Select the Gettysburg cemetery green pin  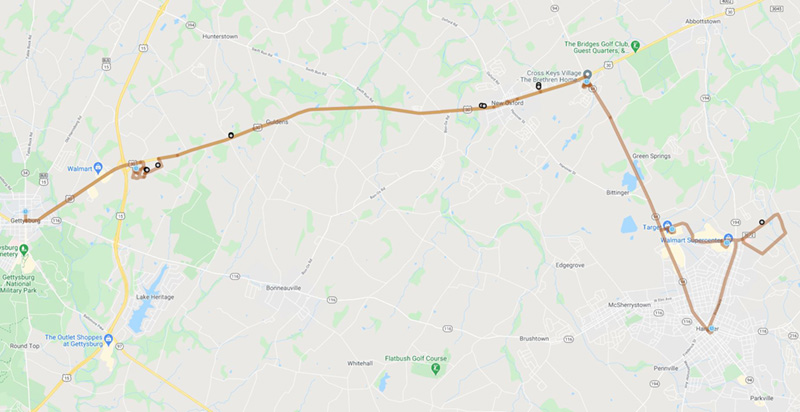click(24, 249)
